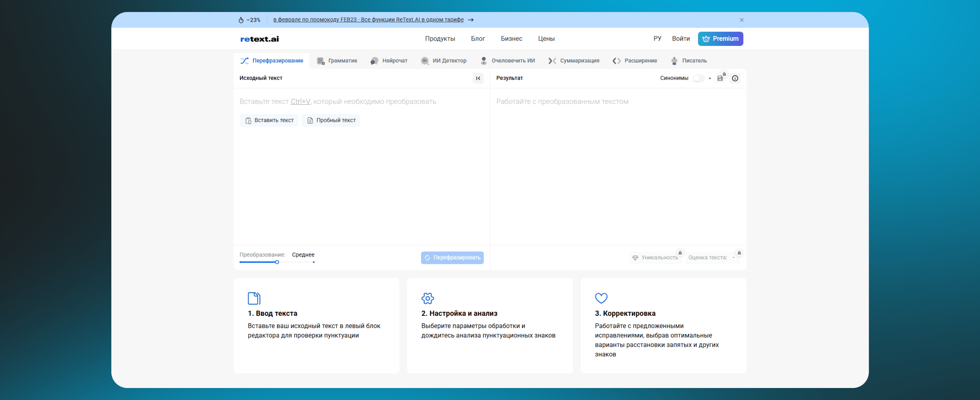Open the Бизнес navigation item

click(x=511, y=39)
